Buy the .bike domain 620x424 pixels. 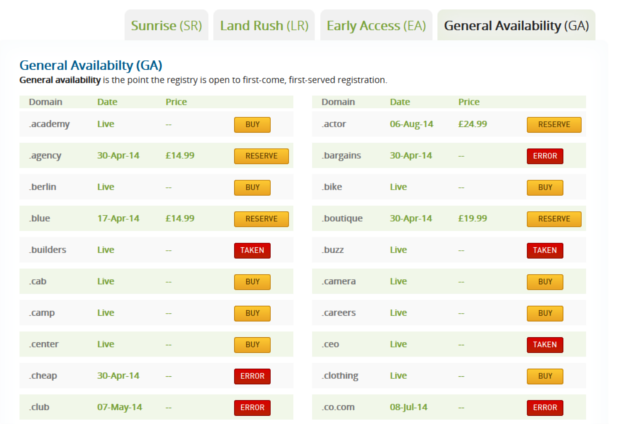click(545, 188)
